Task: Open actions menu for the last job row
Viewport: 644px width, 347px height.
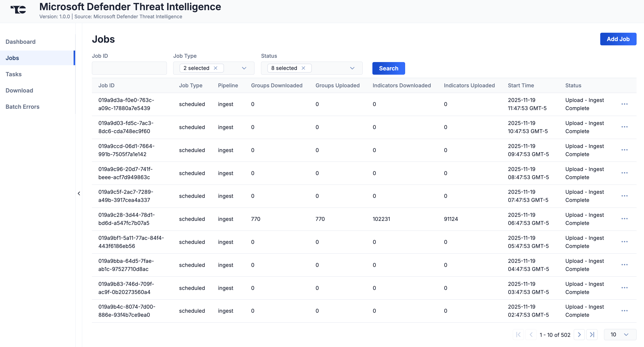Action: (x=625, y=310)
